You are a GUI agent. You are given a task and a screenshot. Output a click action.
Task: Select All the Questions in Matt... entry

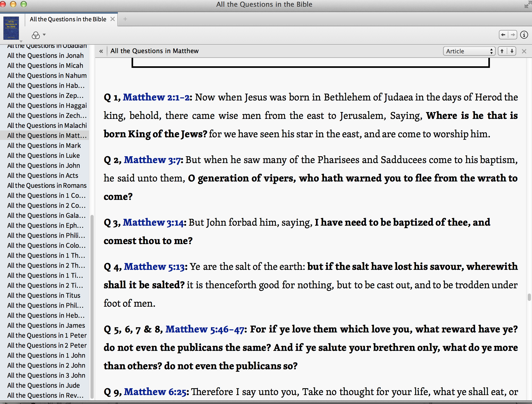(44, 135)
